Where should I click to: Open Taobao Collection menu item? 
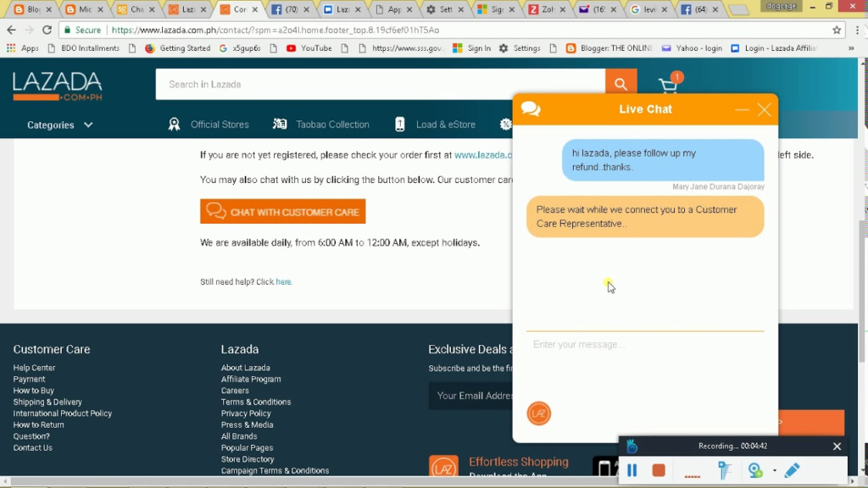332,125
